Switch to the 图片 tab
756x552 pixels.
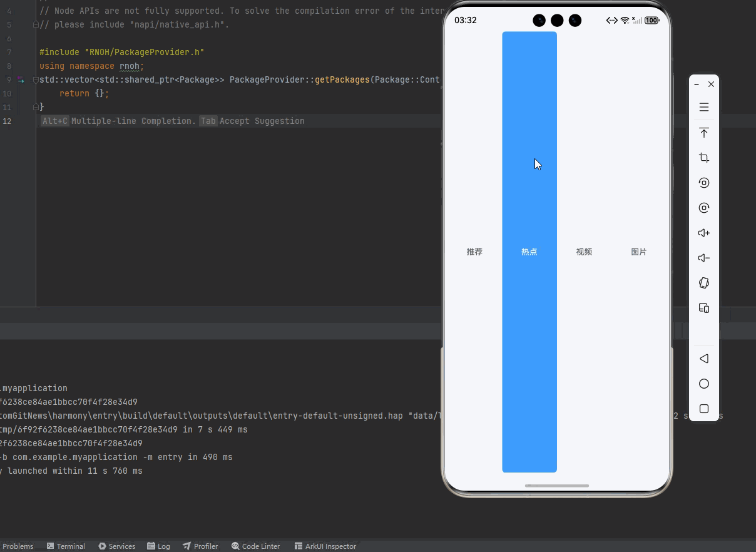click(x=639, y=252)
